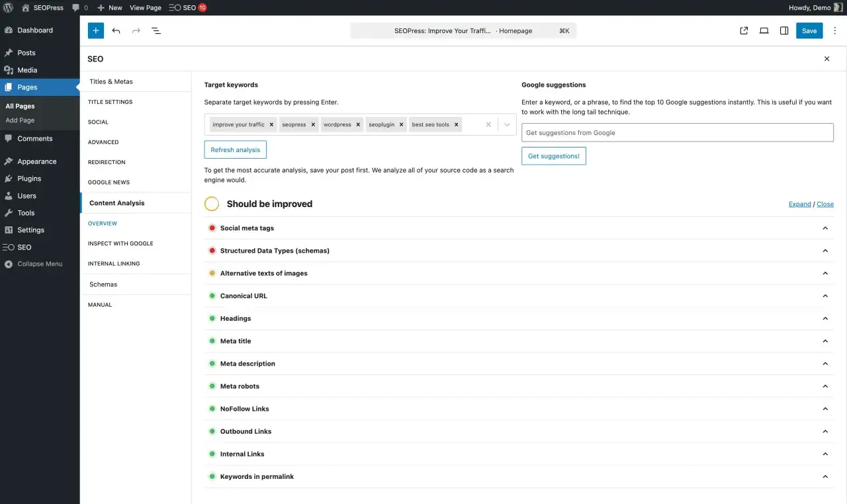The height and width of the screenshot is (504, 847).
Task: Clear all target keywords
Action: coord(488,124)
